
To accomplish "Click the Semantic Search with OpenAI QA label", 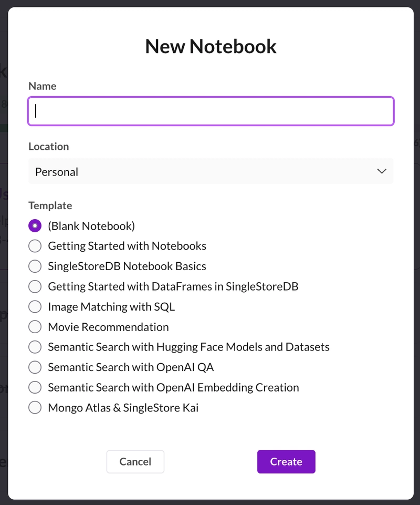I will (x=131, y=367).
